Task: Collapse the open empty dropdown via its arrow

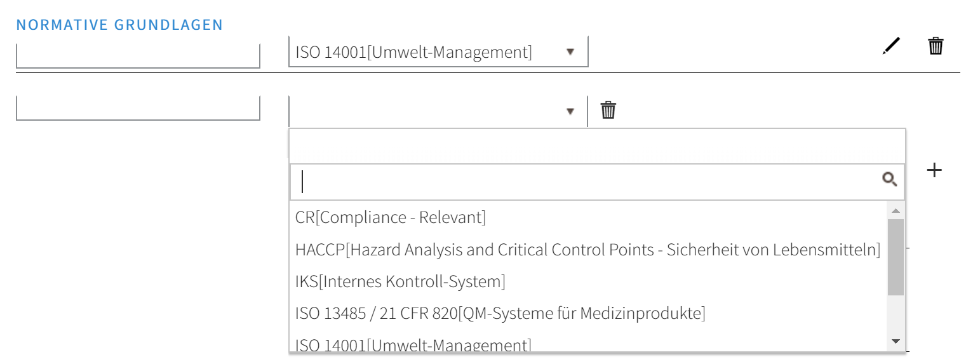Action: [570, 111]
